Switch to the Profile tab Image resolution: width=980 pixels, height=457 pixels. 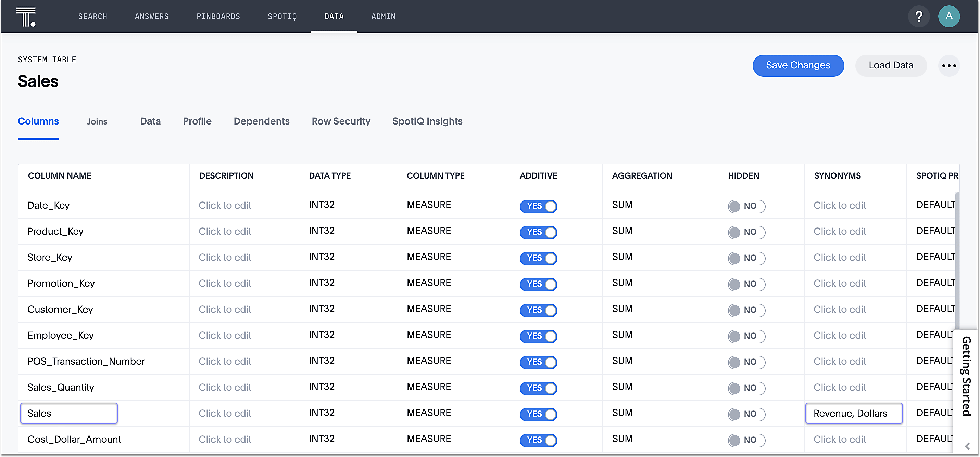(197, 121)
